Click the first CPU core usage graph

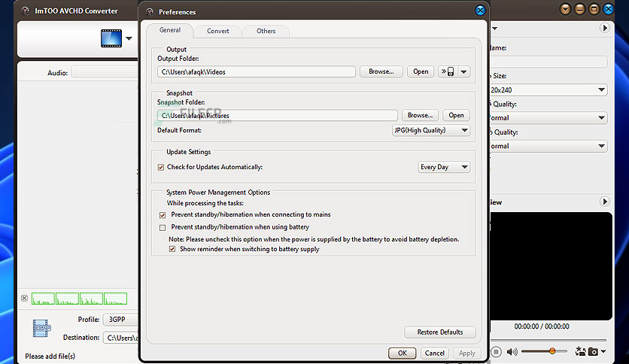click(43, 299)
